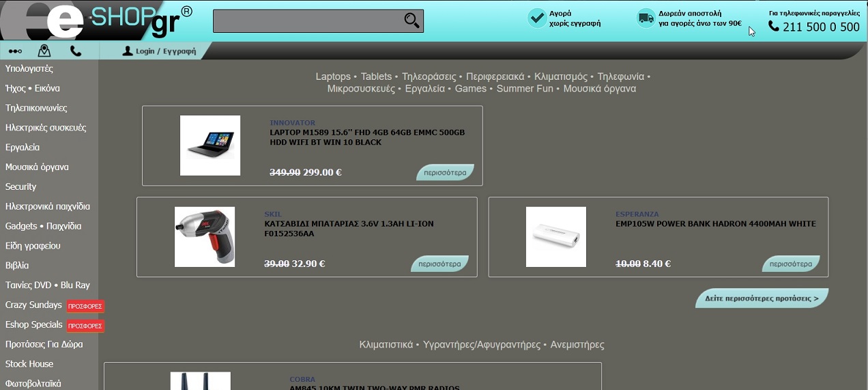Click the Tablets category link

pyautogui.click(x=377, y=76)
